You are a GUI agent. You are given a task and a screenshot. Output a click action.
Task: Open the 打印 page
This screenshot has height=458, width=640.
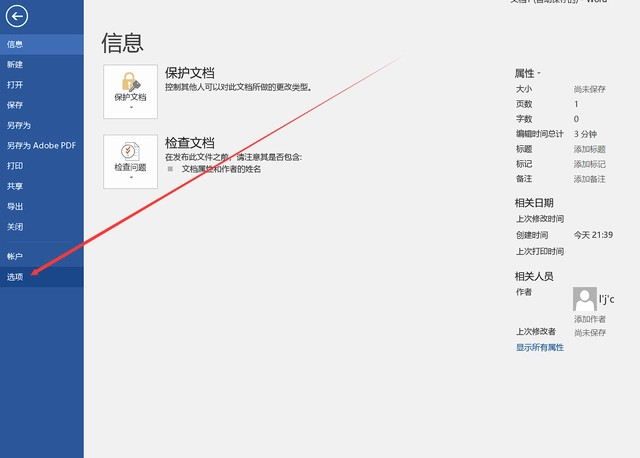[16, 166]
